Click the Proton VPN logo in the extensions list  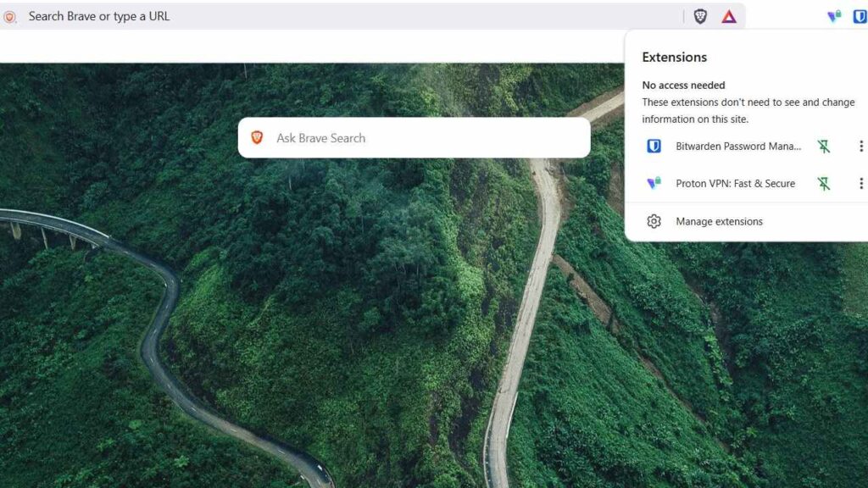[x=654, y=183]
